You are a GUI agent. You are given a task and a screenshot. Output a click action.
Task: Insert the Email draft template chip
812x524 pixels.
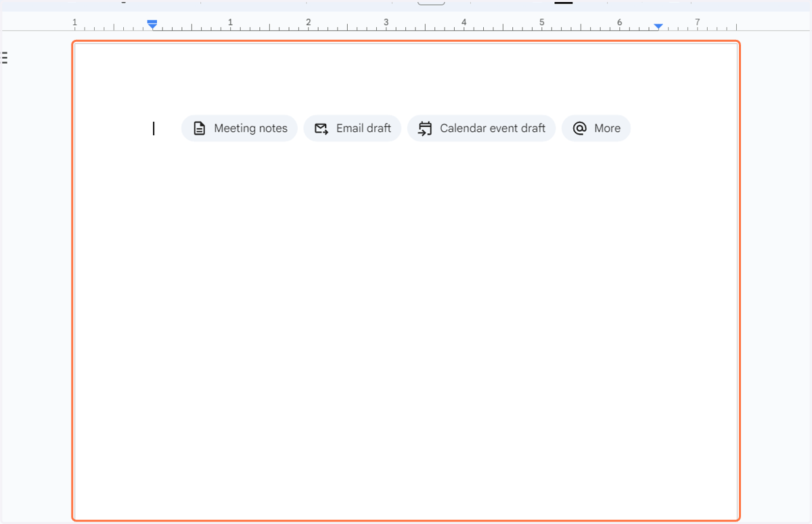[353, 128]
